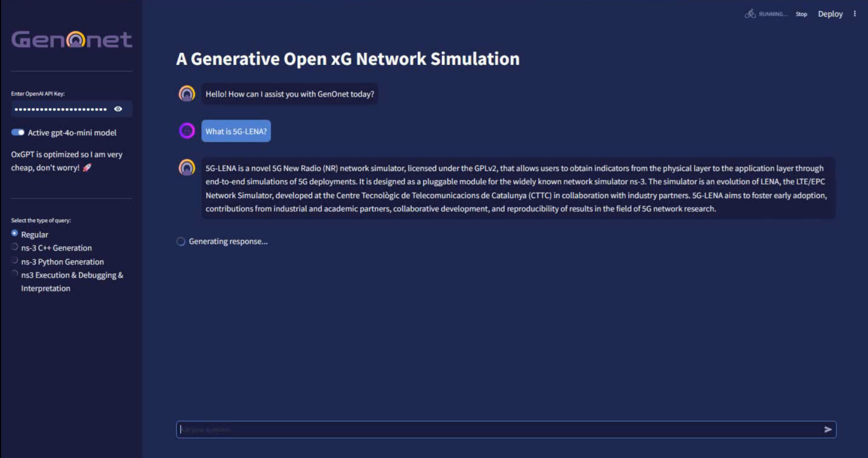This screenshot has width=868, height=458.
Task: Click the running cyclist status icon
Action: pos(750,14)
